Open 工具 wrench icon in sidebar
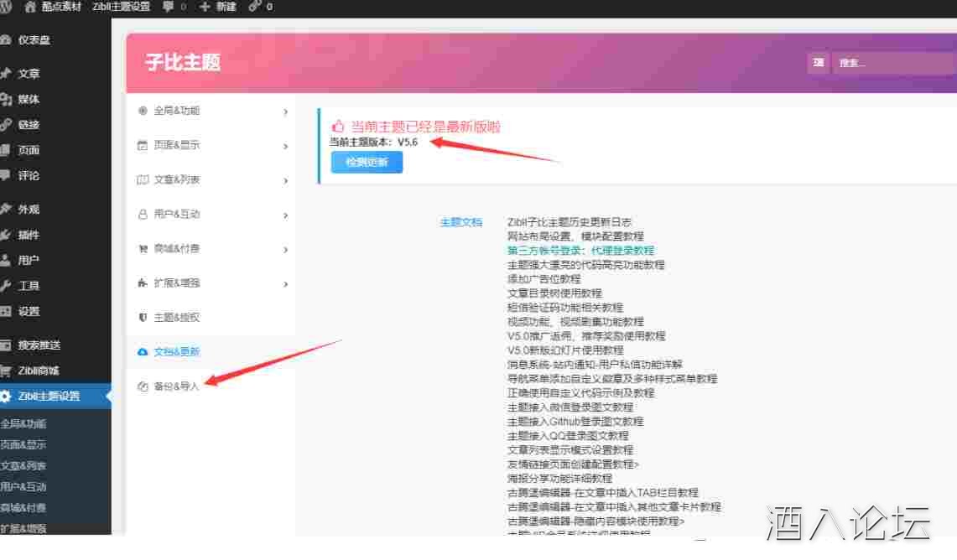Screen dimensions: 957x560 point(6,286)
